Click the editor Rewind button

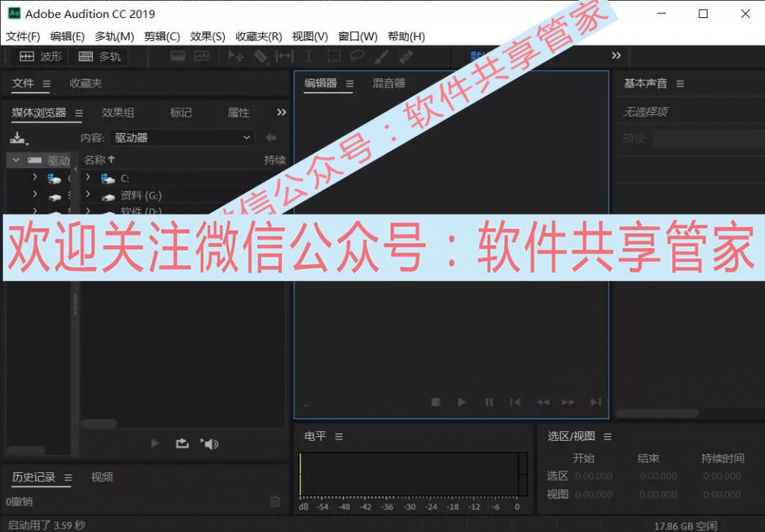(x=542, y=402)
